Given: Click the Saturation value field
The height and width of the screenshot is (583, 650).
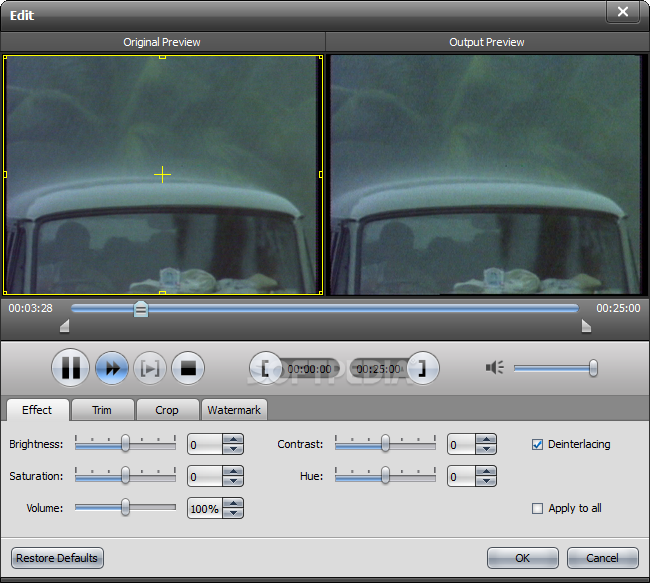Looking at the screenshot, I should click(x=205, y=476).
